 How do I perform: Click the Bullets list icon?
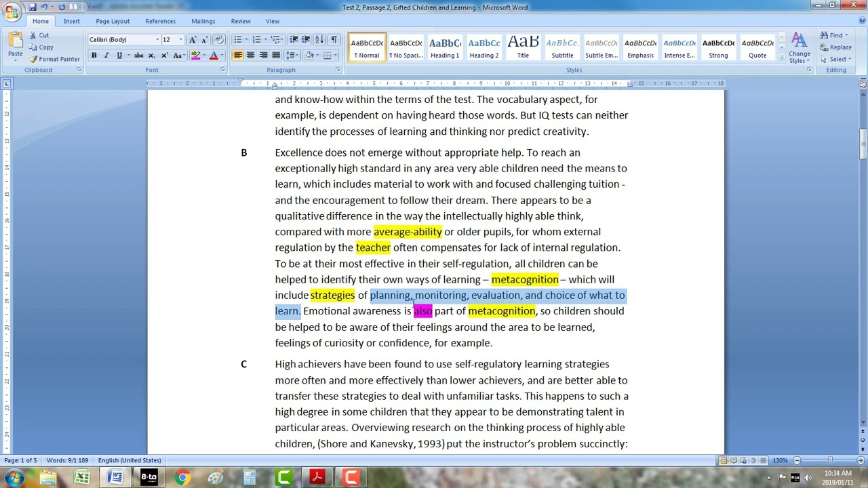tap(237, 39)
